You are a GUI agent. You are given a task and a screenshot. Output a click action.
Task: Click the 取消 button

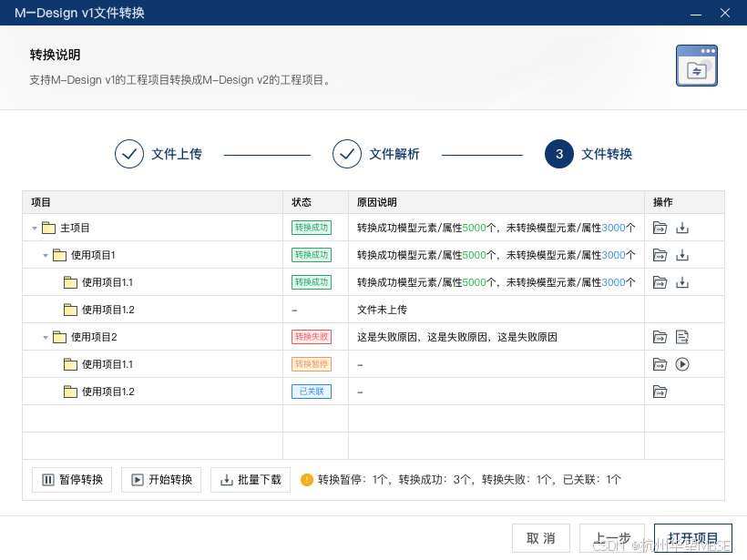click(541, 538)
